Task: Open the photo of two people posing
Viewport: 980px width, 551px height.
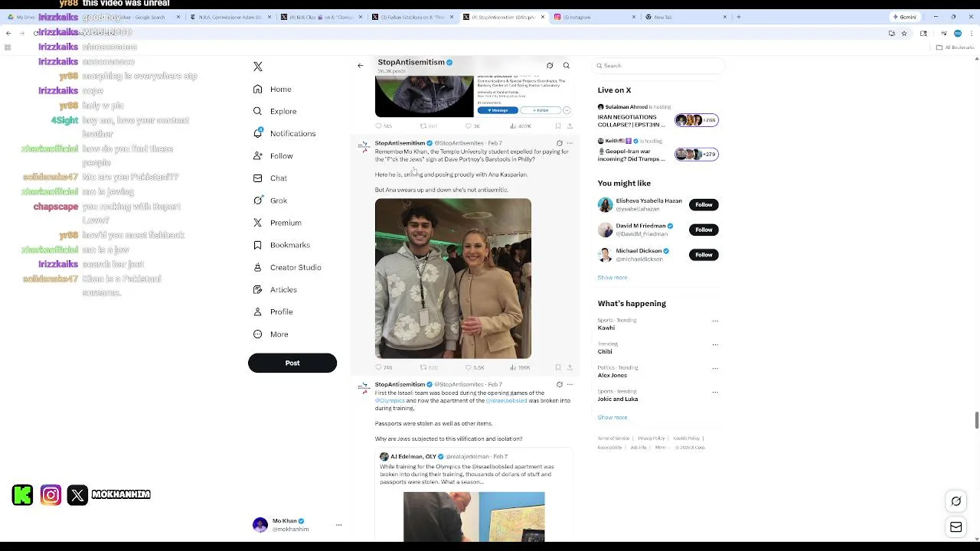Action: point(453,279)
